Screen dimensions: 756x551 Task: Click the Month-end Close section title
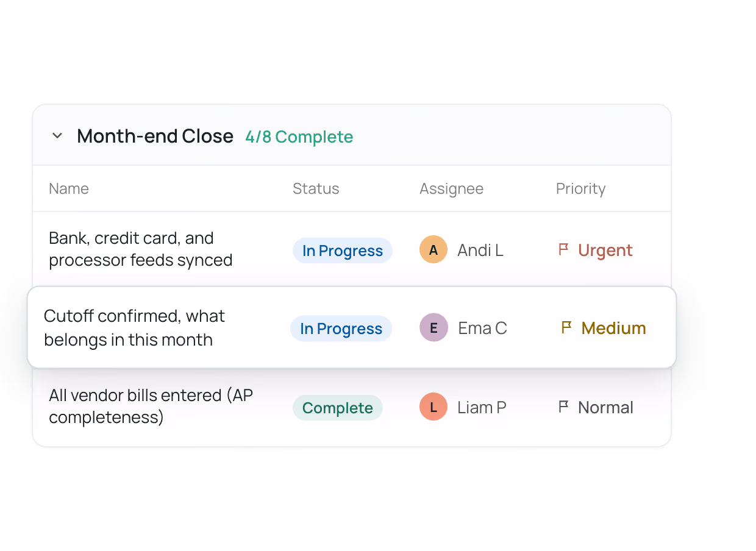[x=155, y=136]
